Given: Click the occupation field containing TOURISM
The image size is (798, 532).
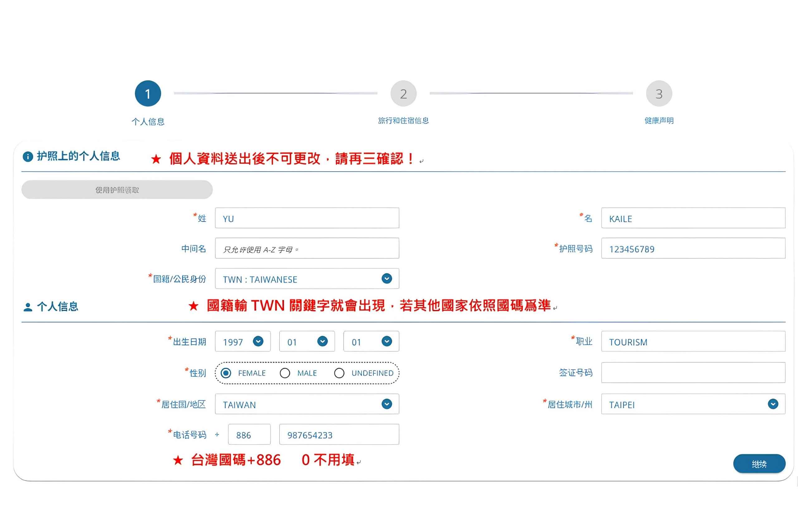Looking at the screenshot, I should [x=693, y=341].
